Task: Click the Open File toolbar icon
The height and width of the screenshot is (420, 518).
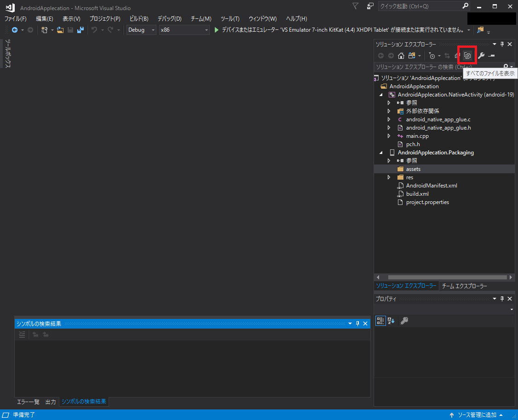Action: pos(60,30)
